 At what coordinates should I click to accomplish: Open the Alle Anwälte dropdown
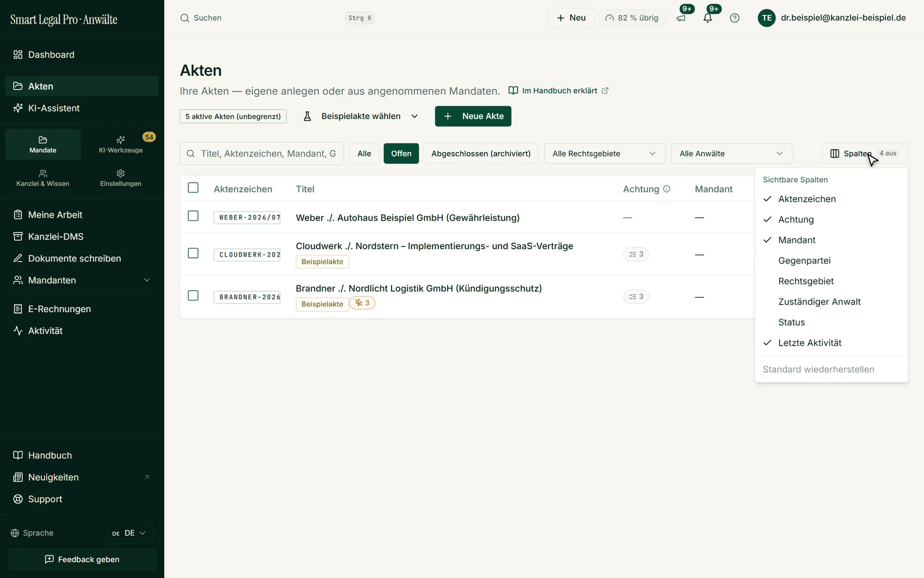click(732, 154)
